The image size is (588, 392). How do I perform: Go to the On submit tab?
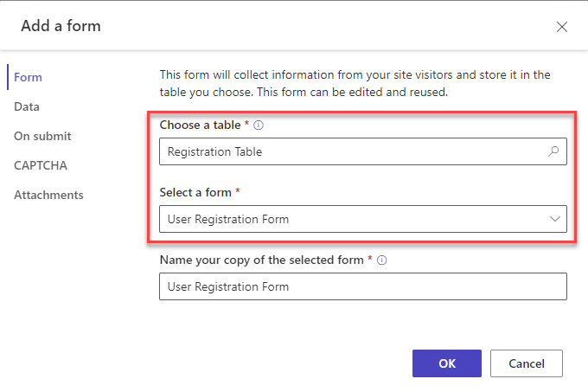[x=42, y=136]
